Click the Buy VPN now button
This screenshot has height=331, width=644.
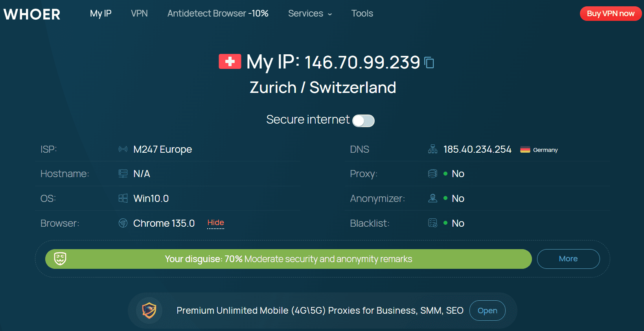point(611,13)
